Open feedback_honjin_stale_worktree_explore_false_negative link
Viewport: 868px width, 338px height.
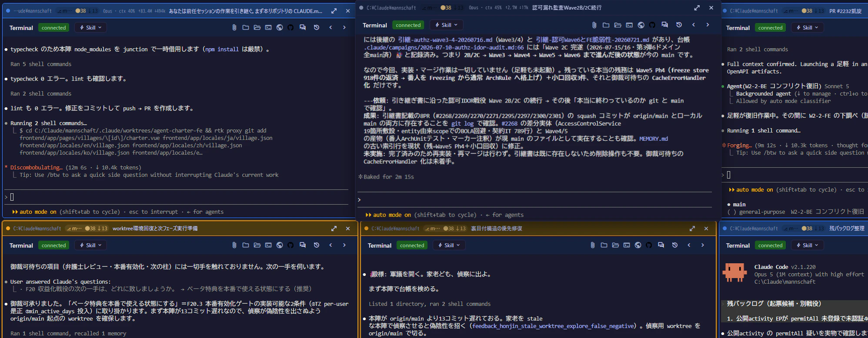(553, 326)
